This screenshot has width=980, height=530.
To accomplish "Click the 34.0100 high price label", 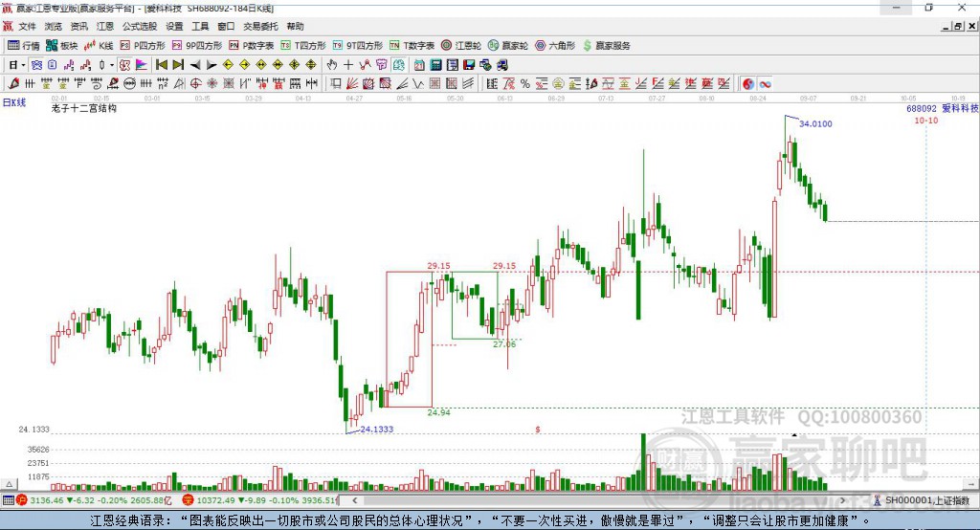I will pos(815,123).
